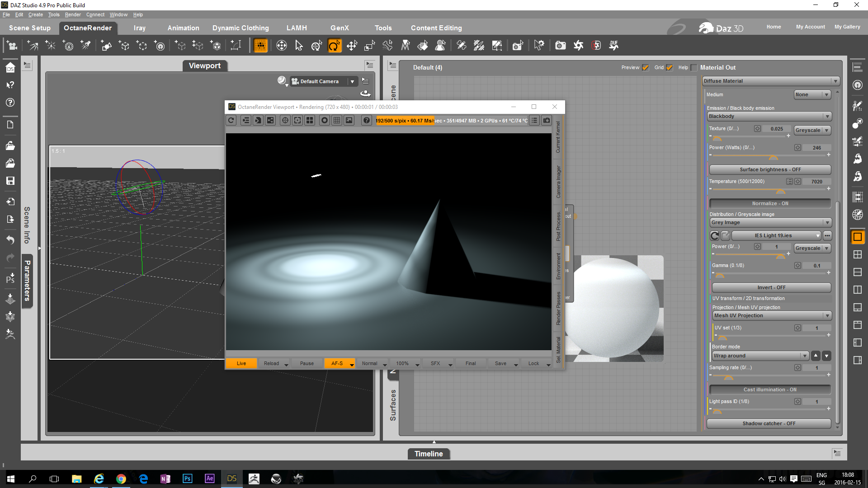Toggle the Surface brightness - OFF button

click(x=769, y=169)
